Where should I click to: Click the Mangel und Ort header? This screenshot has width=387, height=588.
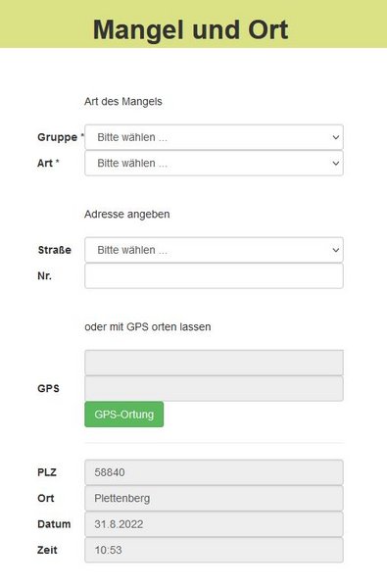point(190,29)
